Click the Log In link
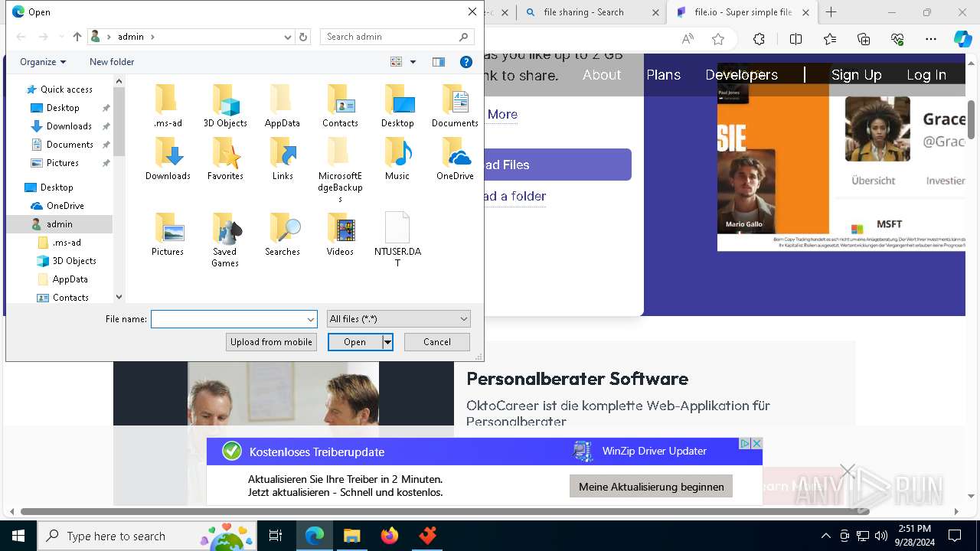 point(926,75)
